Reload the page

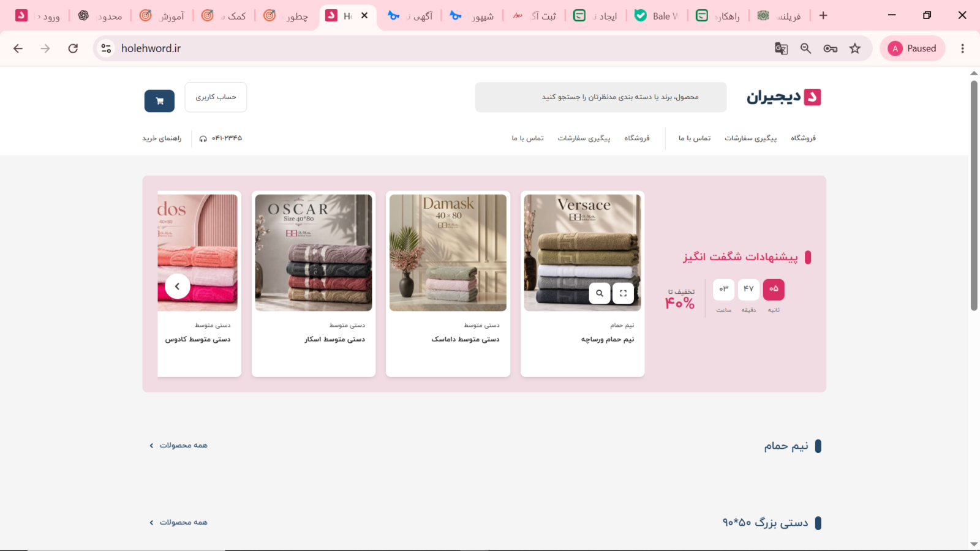73,48
